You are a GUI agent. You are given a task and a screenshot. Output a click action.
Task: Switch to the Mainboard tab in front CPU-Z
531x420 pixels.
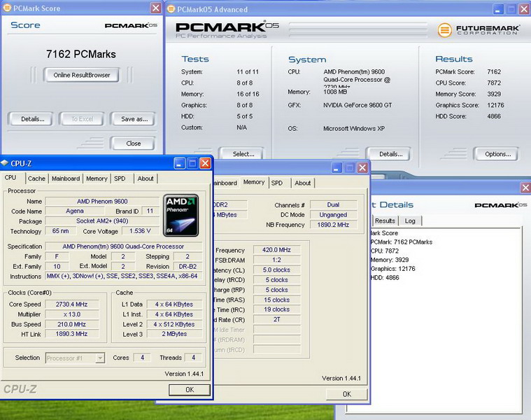(x=66, y=178)
